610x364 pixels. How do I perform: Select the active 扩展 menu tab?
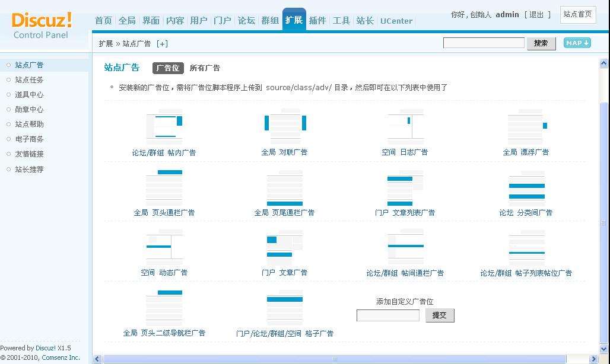[x=294, y=20]
